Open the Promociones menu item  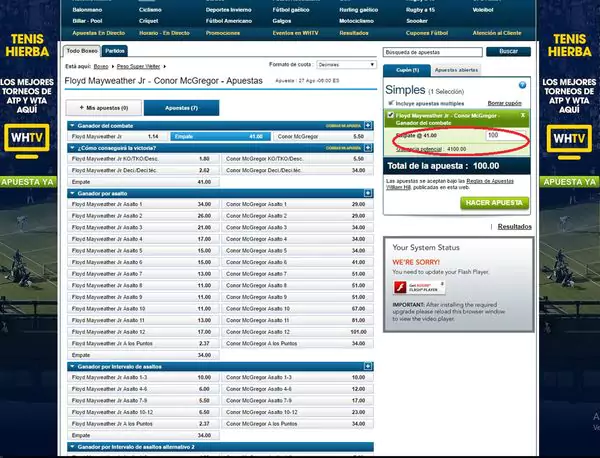(x=223, y=33)
